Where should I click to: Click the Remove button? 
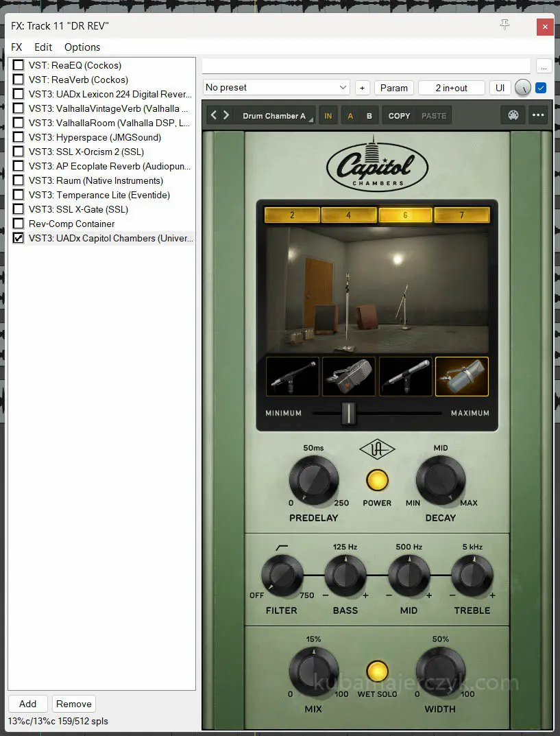coord(74,704)
